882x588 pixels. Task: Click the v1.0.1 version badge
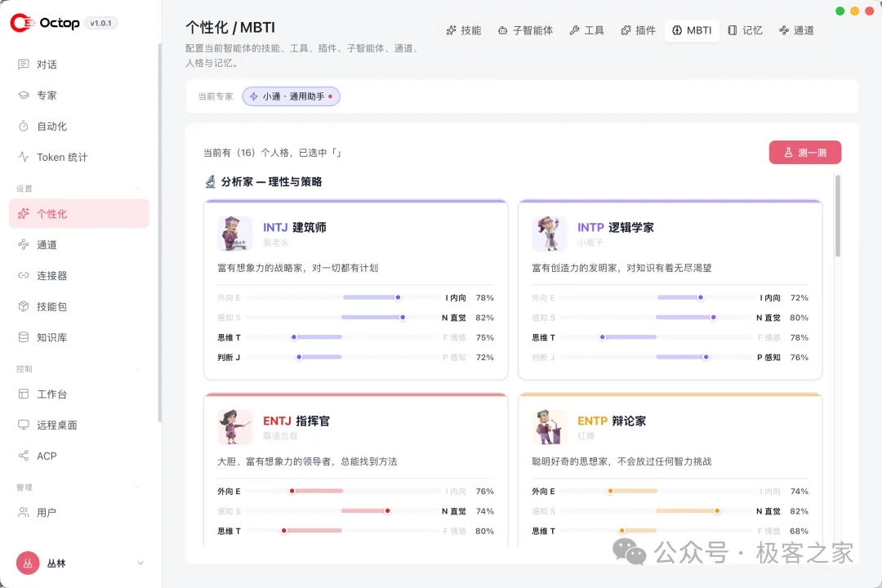pyautogui.click(x=100, y=23)
